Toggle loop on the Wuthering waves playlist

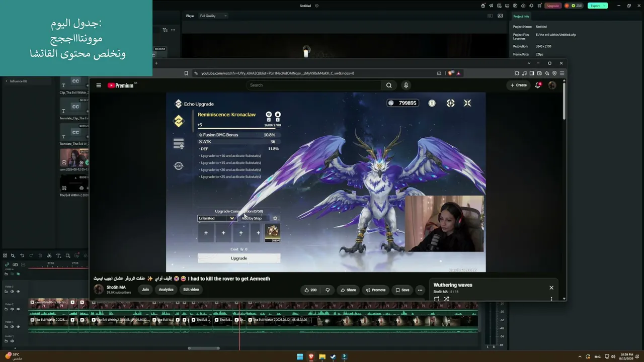click(x=436, y=299)
